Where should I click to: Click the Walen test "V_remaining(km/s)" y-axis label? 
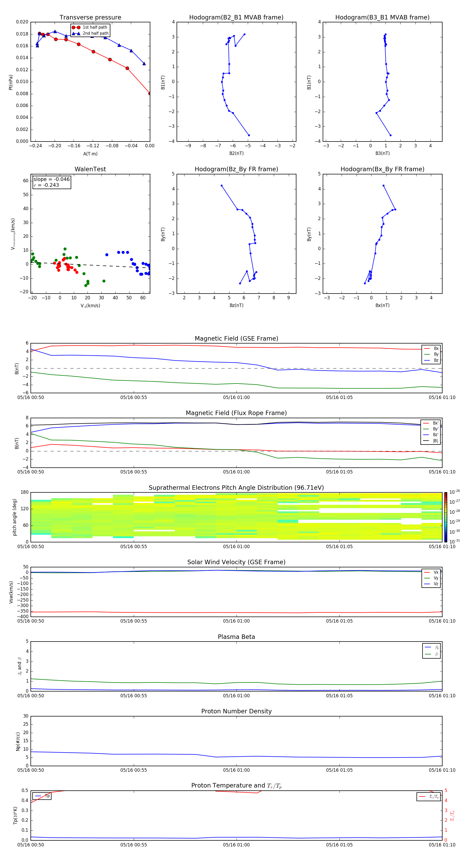13,234
